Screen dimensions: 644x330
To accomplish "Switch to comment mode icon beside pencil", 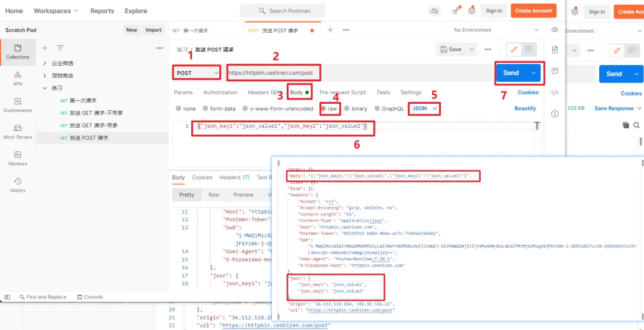I will (528, 50).
